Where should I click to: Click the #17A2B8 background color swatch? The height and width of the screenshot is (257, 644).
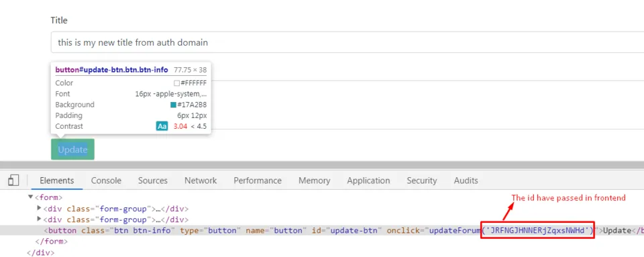click(x=173, y=105)
